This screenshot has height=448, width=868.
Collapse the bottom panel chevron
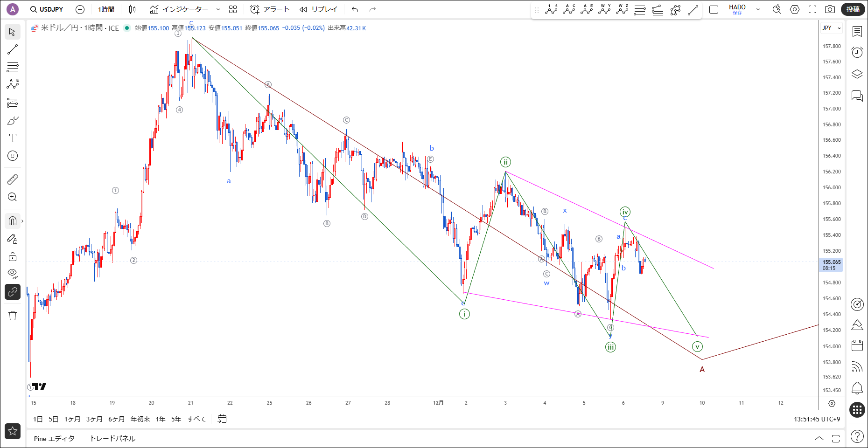coord(819,438)
